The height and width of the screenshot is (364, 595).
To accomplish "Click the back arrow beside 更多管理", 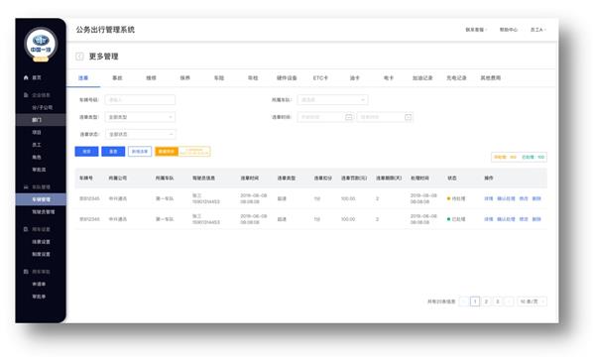I will [79, 57].
